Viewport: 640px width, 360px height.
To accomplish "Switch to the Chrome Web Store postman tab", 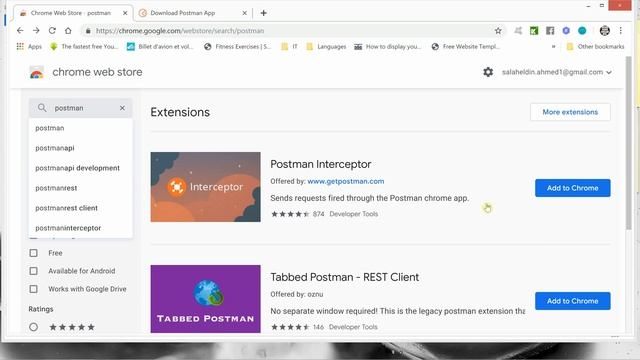I will 72,13.
